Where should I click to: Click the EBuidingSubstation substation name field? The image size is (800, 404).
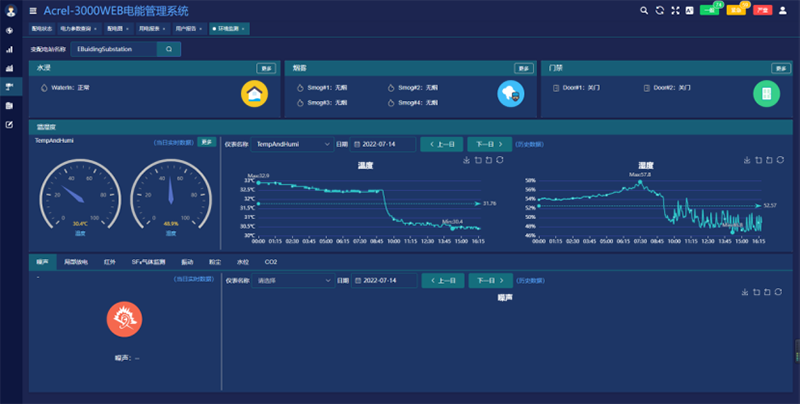(x=112, y=48)
